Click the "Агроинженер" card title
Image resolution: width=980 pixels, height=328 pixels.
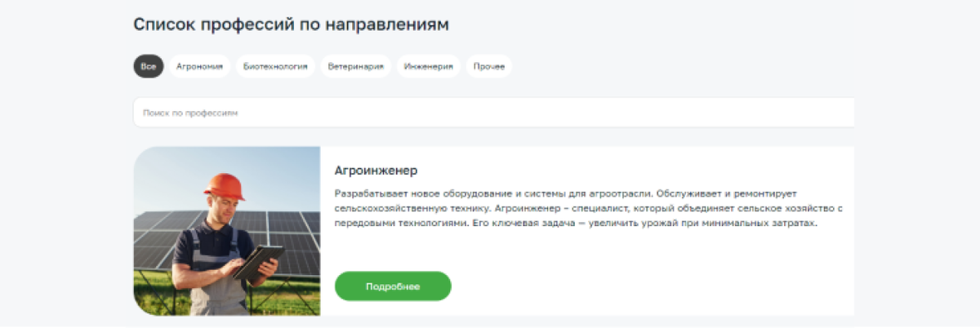(x=376, y=171)
